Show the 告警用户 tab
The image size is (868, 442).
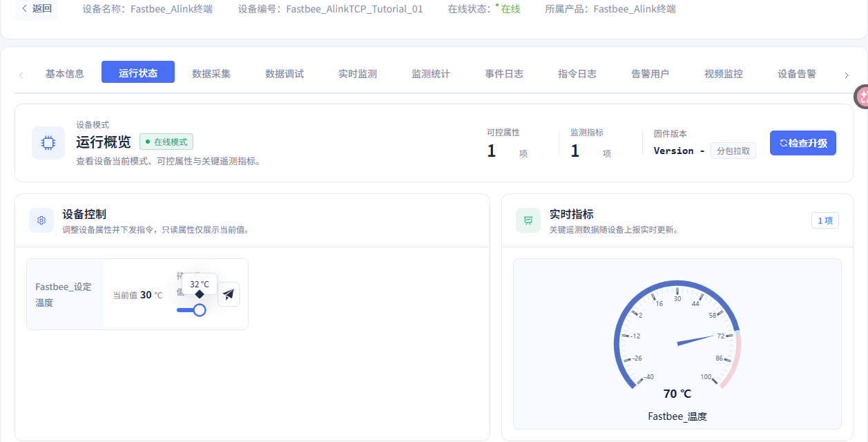coord(650,74)
